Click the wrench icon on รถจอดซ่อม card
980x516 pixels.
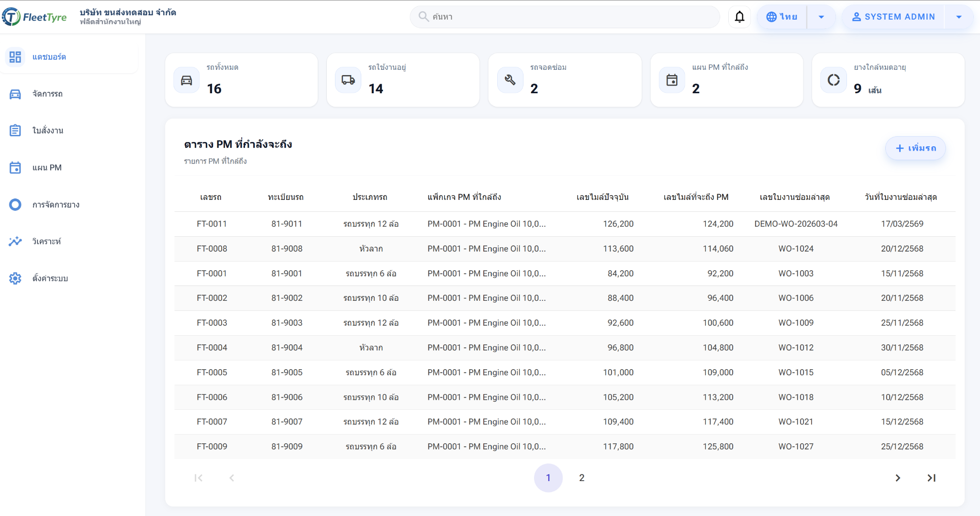[510, 80]
